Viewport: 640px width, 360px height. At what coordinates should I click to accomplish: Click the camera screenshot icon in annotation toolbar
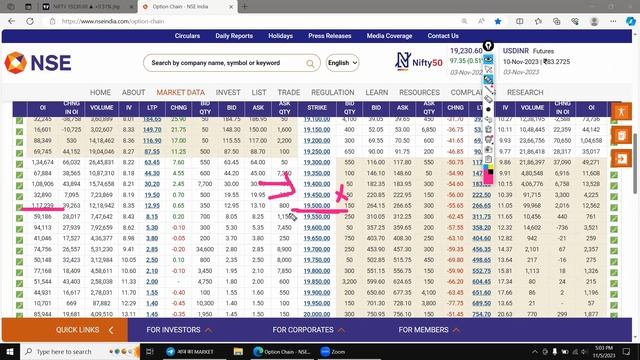point(488,149)
